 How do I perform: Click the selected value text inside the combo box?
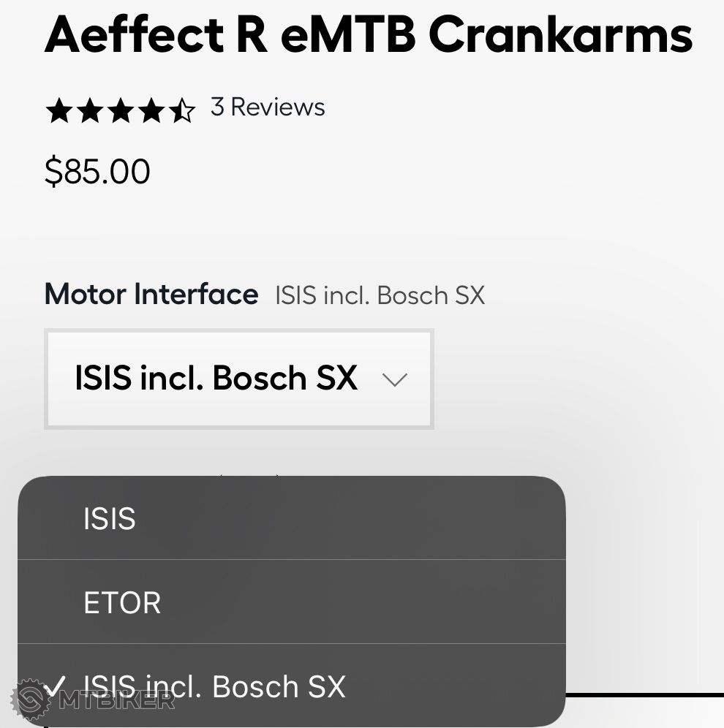click(216, 379)
